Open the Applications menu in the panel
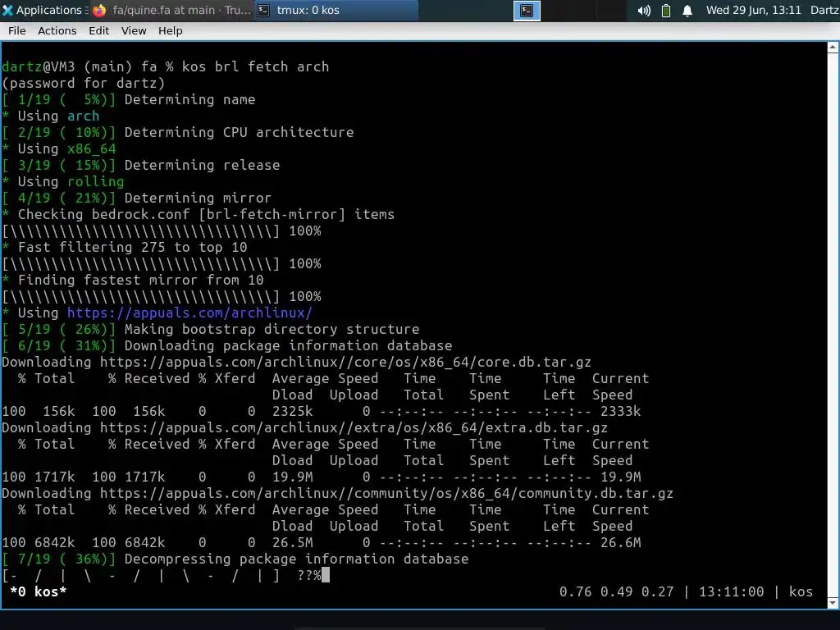 43,10
